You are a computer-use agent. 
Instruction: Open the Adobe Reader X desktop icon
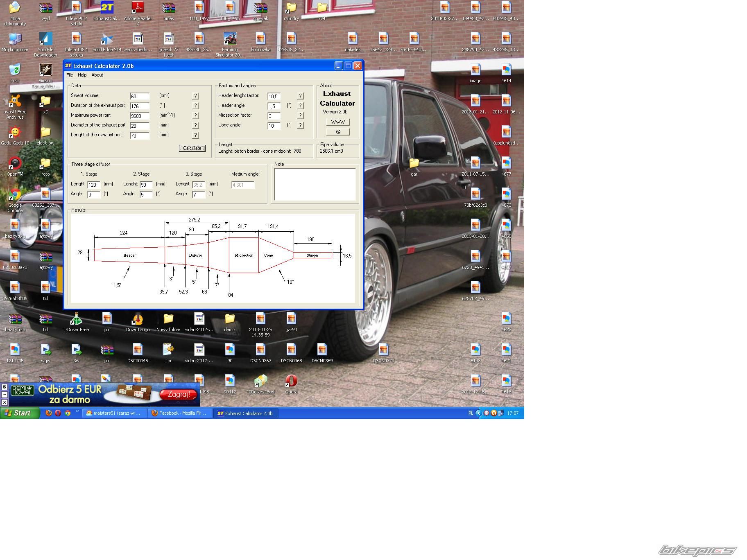pyautogui.click(x=138, y=11)
